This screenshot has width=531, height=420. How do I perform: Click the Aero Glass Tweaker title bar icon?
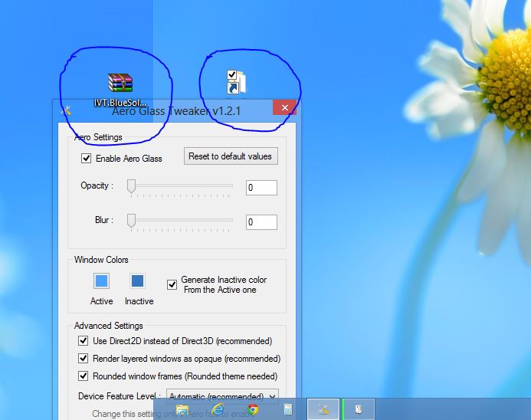click(66, 110)
